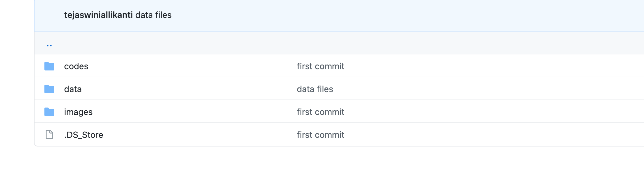View data files commit in data row
The height and width of the screenshot is (178, 644).
click(x=315, y=89)
